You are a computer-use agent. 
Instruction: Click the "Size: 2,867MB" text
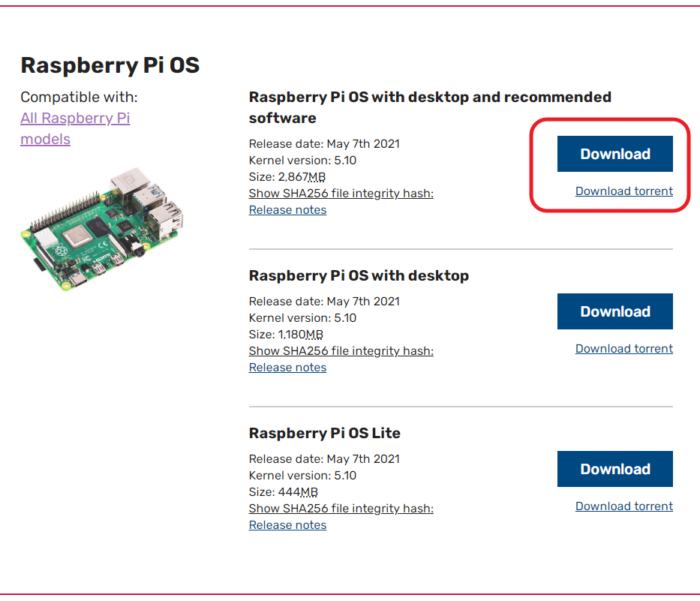(287, 177)
